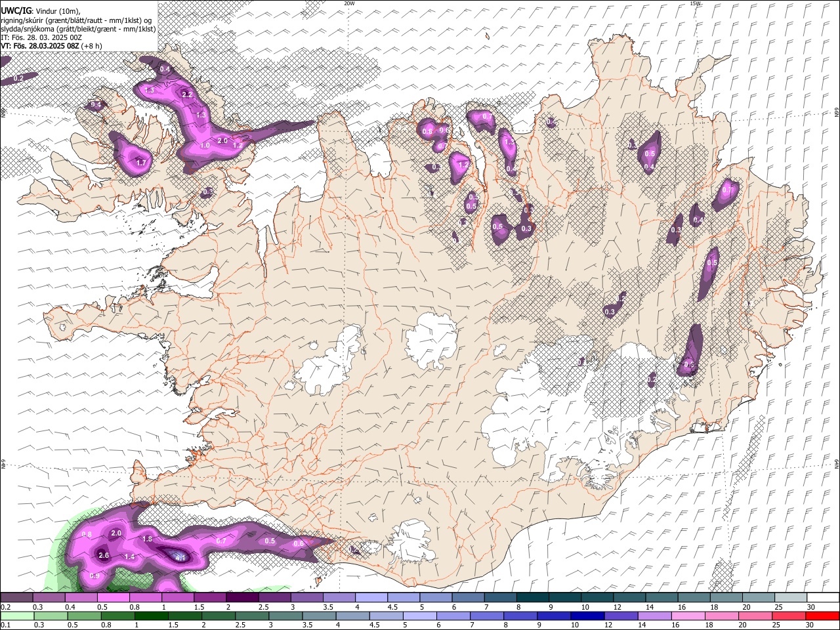Viewport: 840px width, 630px height.
Task: Pick the gray-teal legend swatch labeled 18
Action: pos(726,597)
